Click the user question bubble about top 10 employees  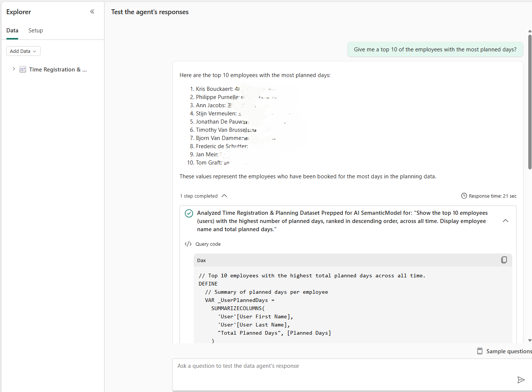pos(435,49)
